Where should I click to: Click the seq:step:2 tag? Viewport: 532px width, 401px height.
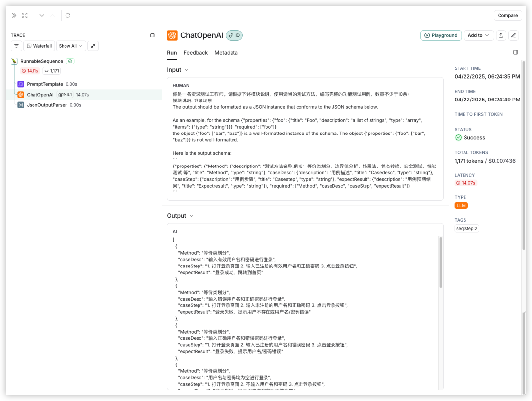(466, 228)
